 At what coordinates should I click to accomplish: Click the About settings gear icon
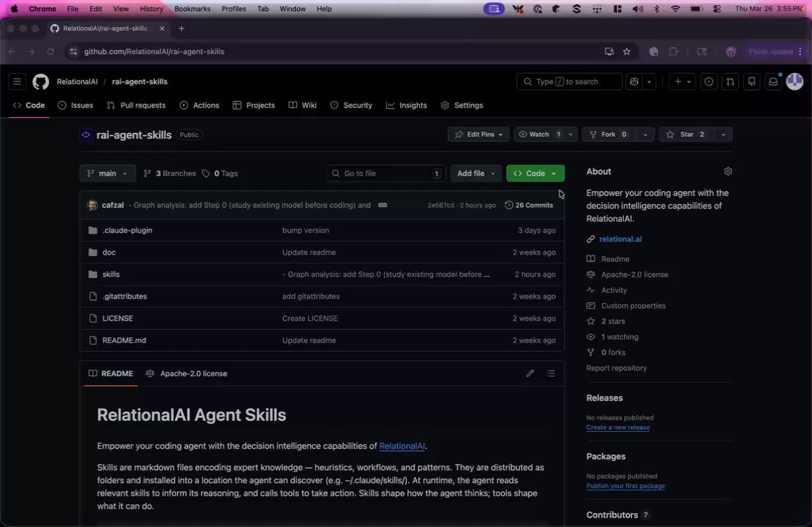(728, 171)
